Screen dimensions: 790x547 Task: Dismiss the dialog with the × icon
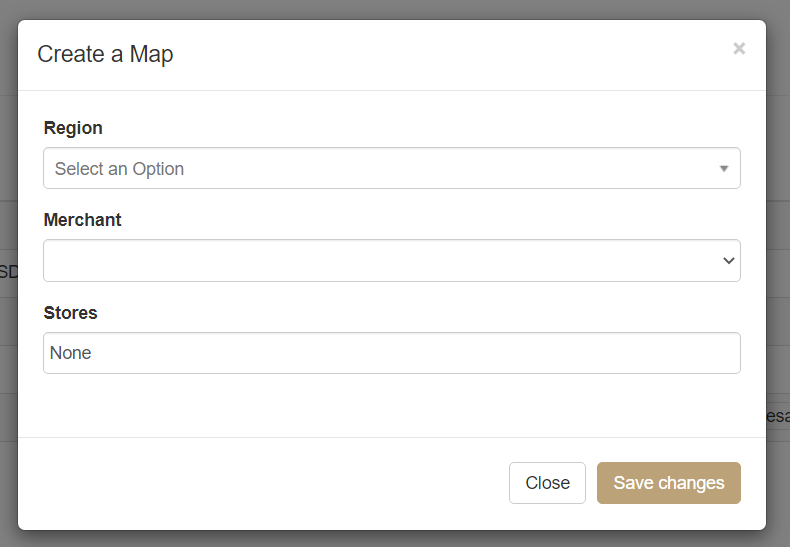pos(739,48)
